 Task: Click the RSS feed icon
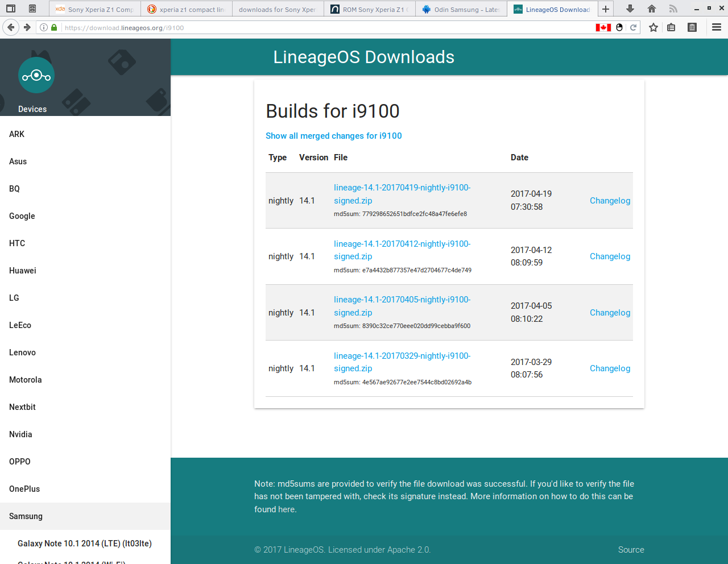pyautogui.click(x=673, y=9)
